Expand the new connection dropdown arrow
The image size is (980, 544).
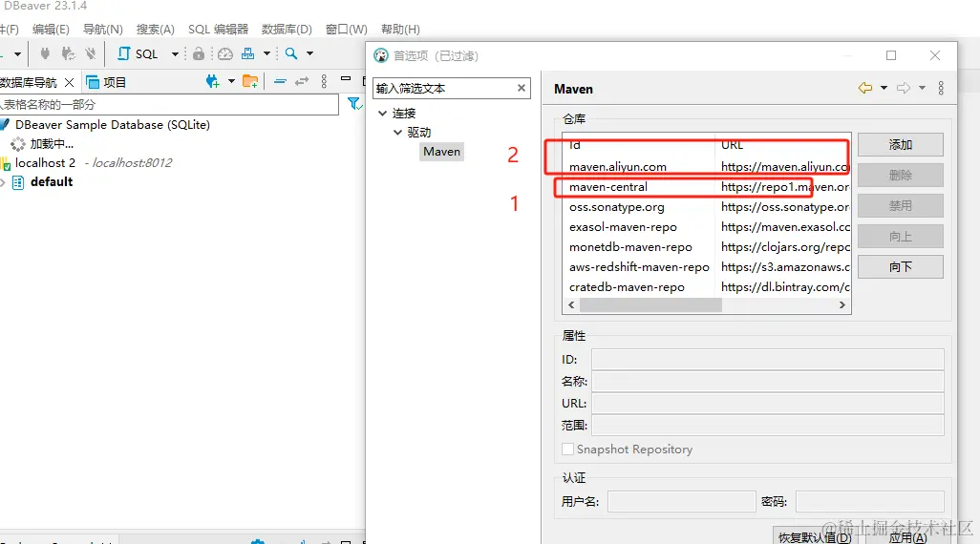[231, 81]
